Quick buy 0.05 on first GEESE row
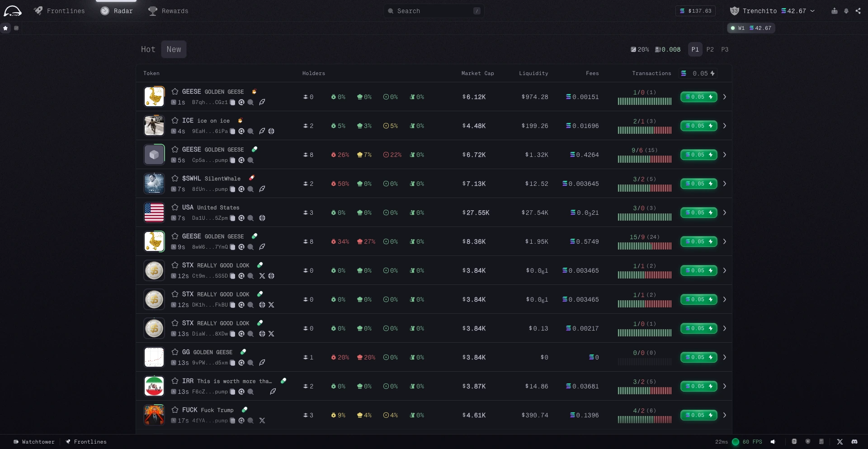The width and height of the screenshot is (868, 449). [x=698, y=97]
